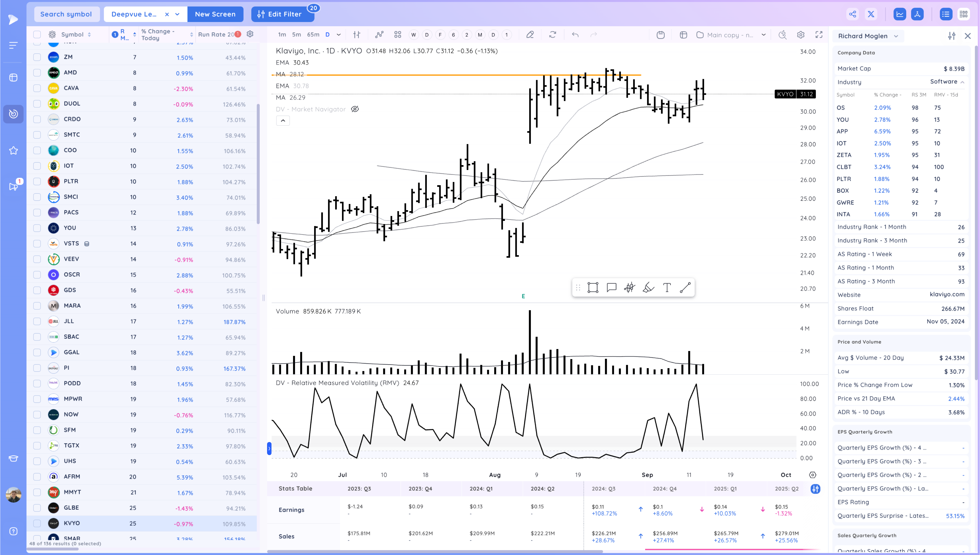
Task: Open the Richard Moglen panel dropdown
Action: 896,36
